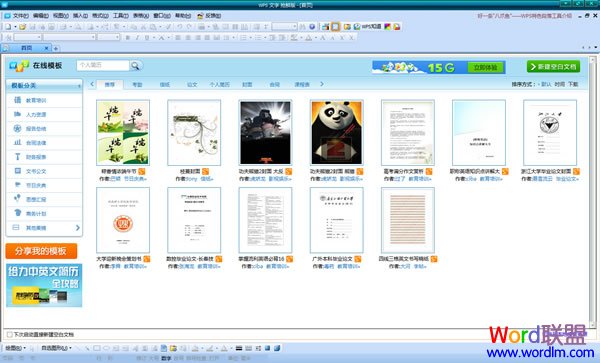This screenshot has height=363, width=600.
Task: Pick the font color in drawing toolbar
Action: tap(225, 348)
